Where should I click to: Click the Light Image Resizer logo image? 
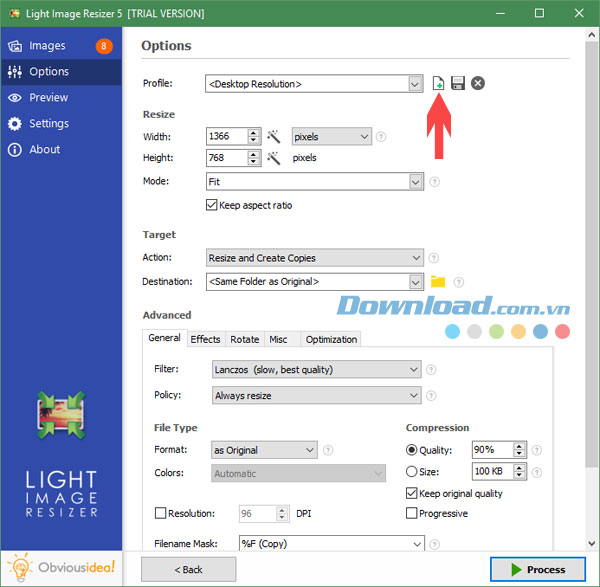tap(61, 415)
